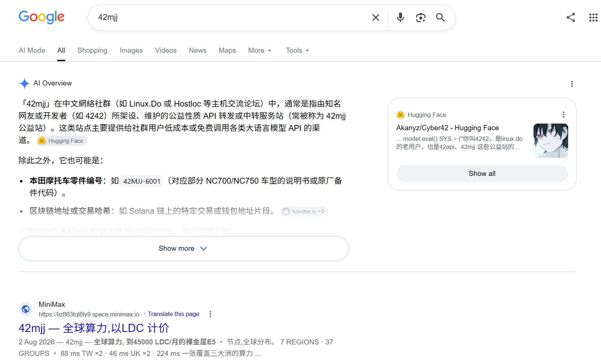Switch to AI Mode tab

coord(32,50)
